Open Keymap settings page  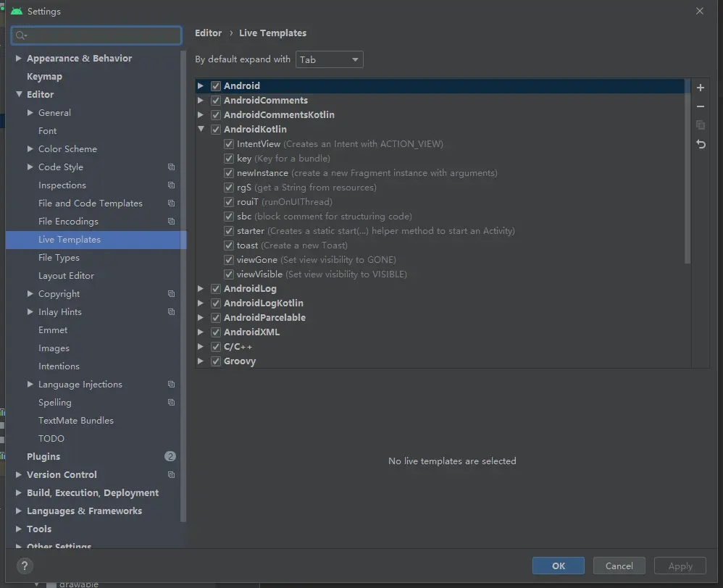point(44,77)
